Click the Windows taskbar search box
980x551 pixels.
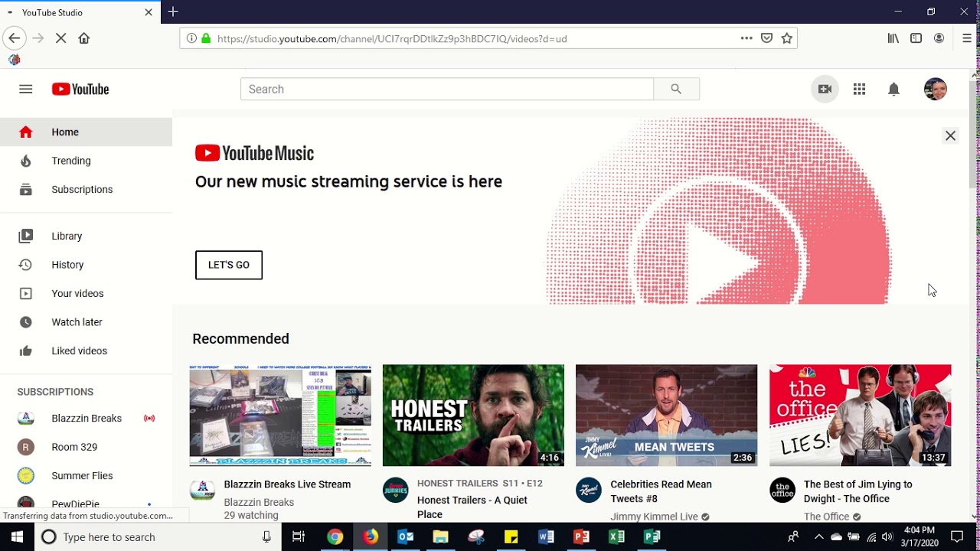click(x=158, y=537)
